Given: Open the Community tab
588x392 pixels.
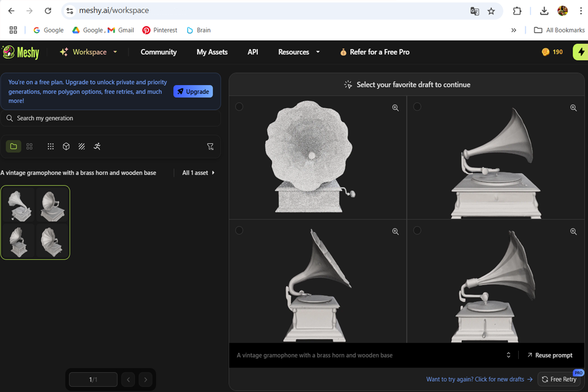Looking at the screenshot, I should point(159,52).
